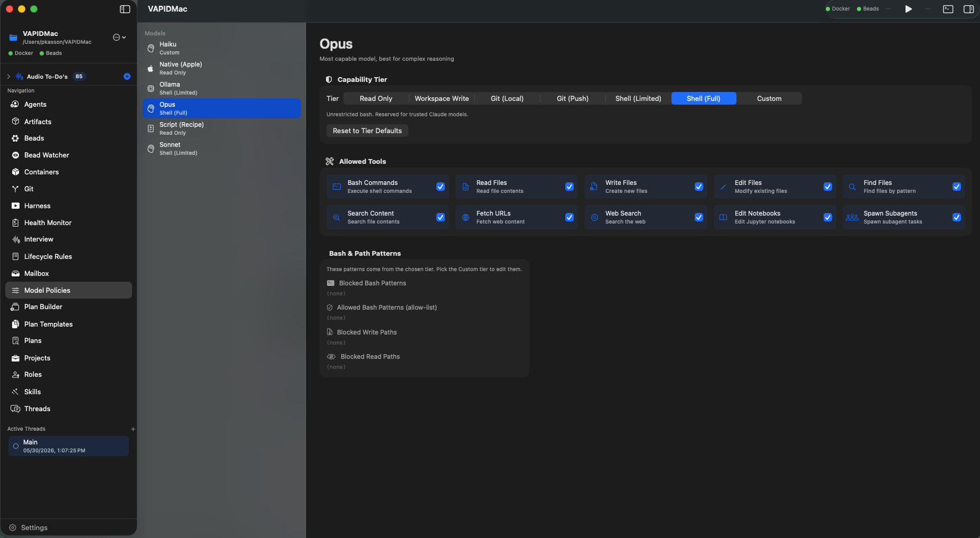The width and height of the screenshot is (980, 538).
Task: Open Artifacts in the navigation
Action: tap(69, 122)
